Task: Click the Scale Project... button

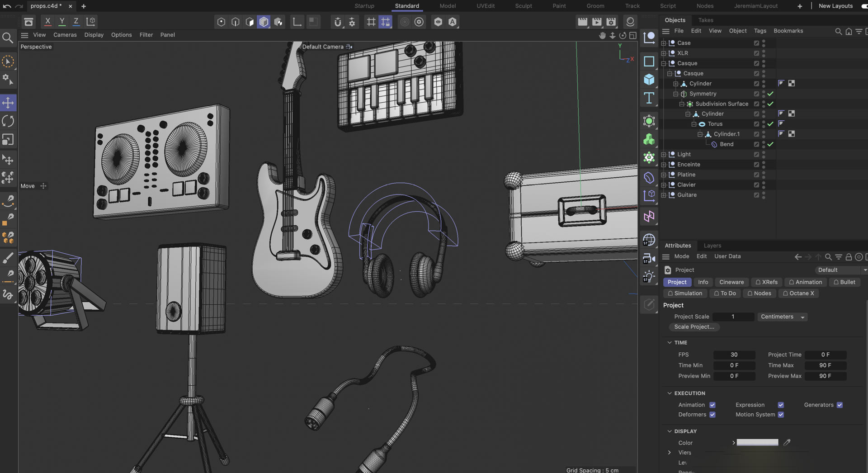Action: pos(694,327)
